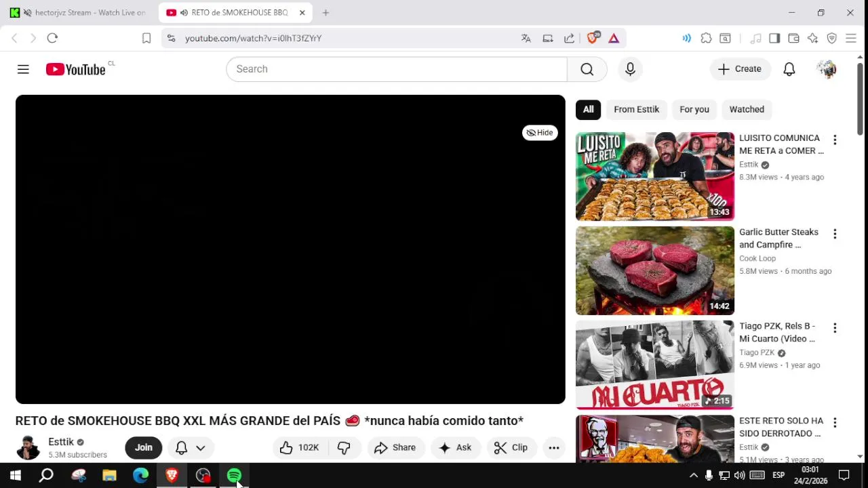868x488 pixels.
Task: Click the Ask button
Action: coord(455,447)
